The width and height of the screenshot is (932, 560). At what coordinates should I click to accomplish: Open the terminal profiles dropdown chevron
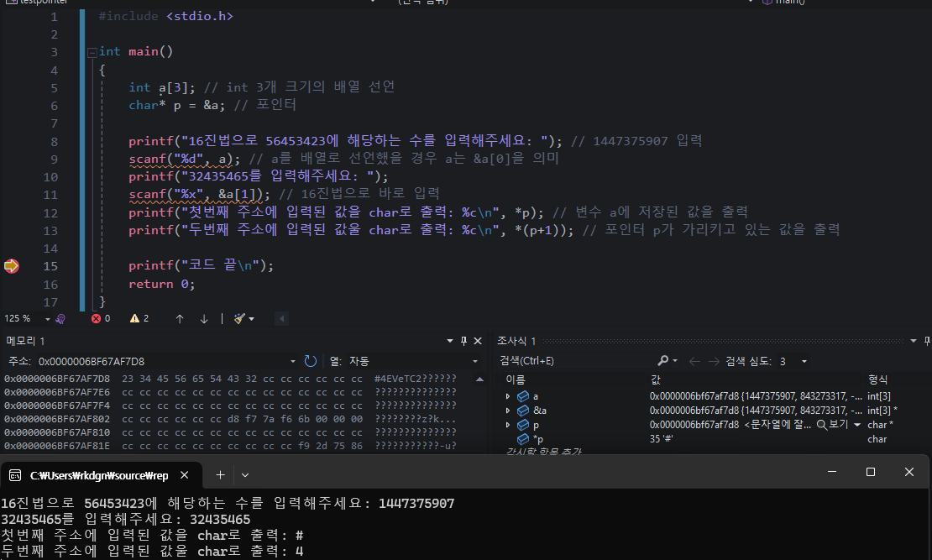click(245, 475)
